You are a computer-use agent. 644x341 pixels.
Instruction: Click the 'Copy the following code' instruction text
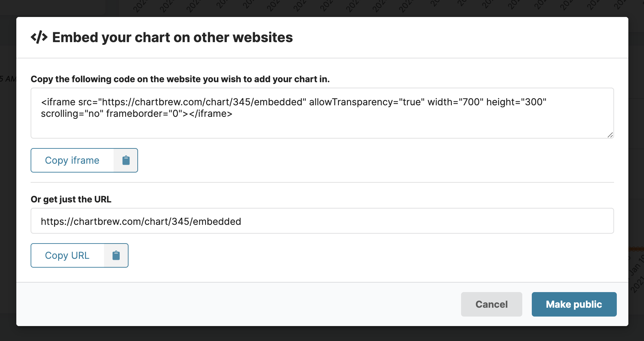click(180, 79)
